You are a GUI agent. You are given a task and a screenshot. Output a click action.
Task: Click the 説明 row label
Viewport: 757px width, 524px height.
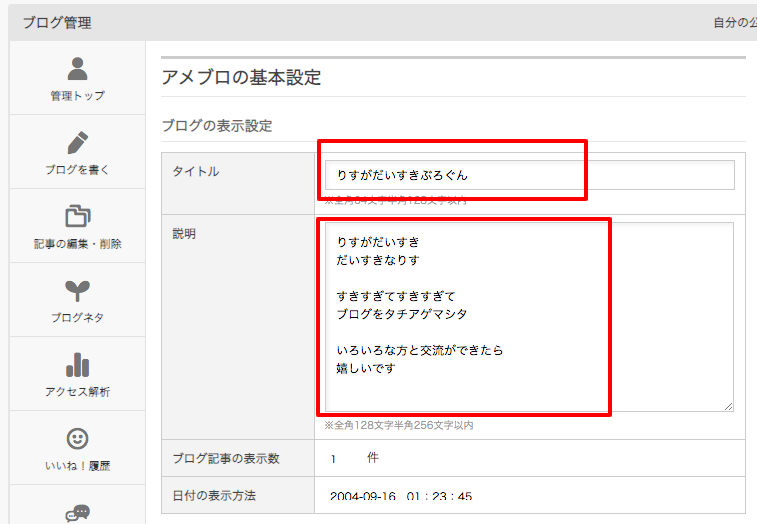(184, 234)
